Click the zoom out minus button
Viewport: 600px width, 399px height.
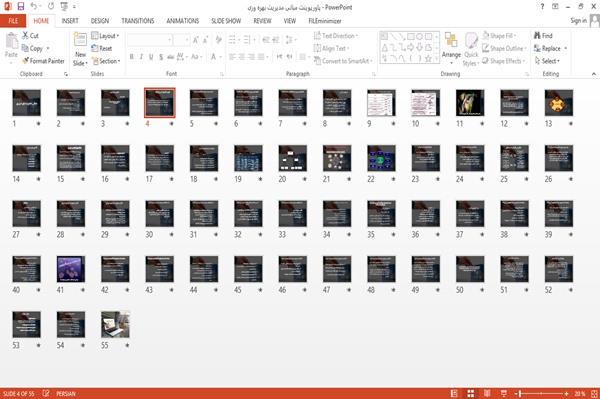515,393
